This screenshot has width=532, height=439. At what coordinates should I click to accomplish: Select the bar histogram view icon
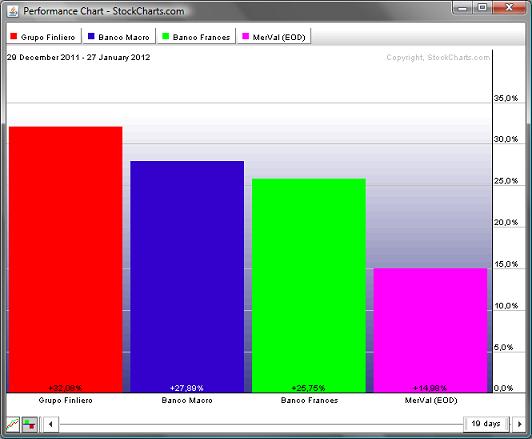pyautogui.click(x=30, y=424)
